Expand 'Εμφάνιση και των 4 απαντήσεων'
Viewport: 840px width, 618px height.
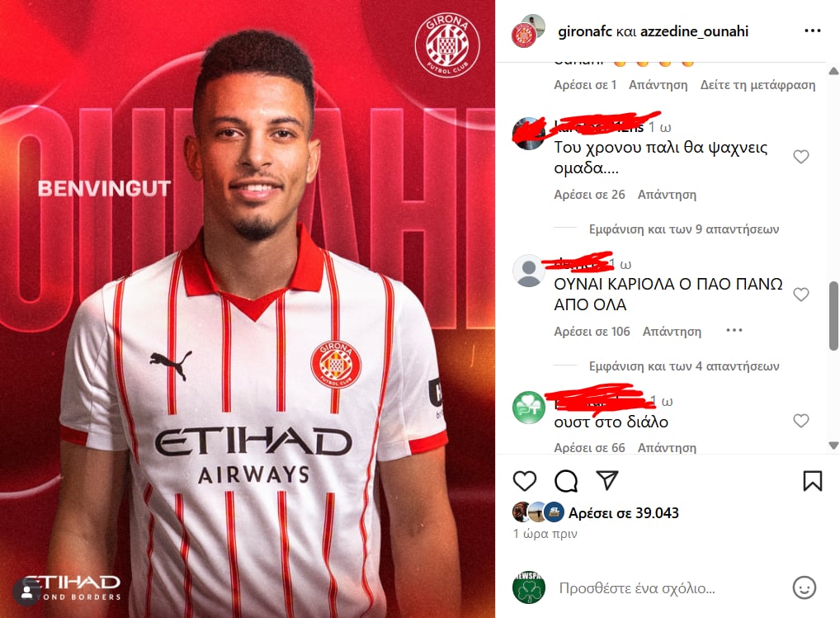(683, 366)
